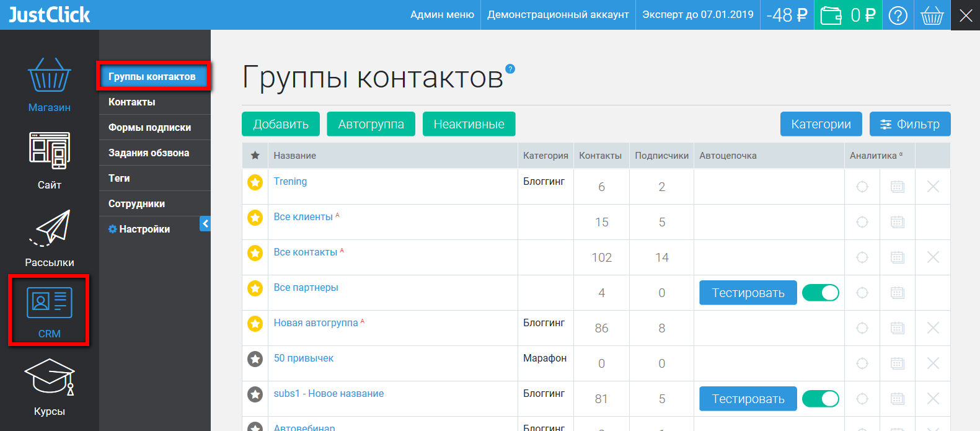Open analytics target icon for Новая автогруппа
This screenshot has width=980, height=431.
tap(862, 328)
